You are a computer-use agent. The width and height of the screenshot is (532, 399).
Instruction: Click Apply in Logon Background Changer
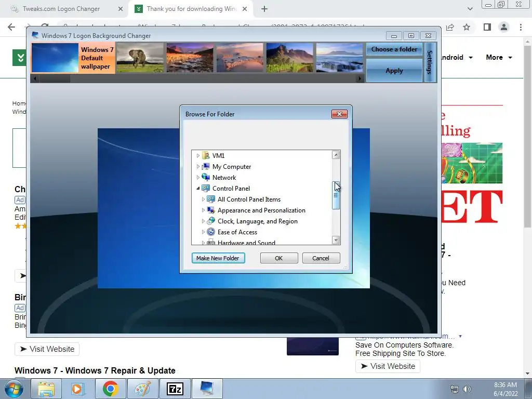[x=394, y=71]
